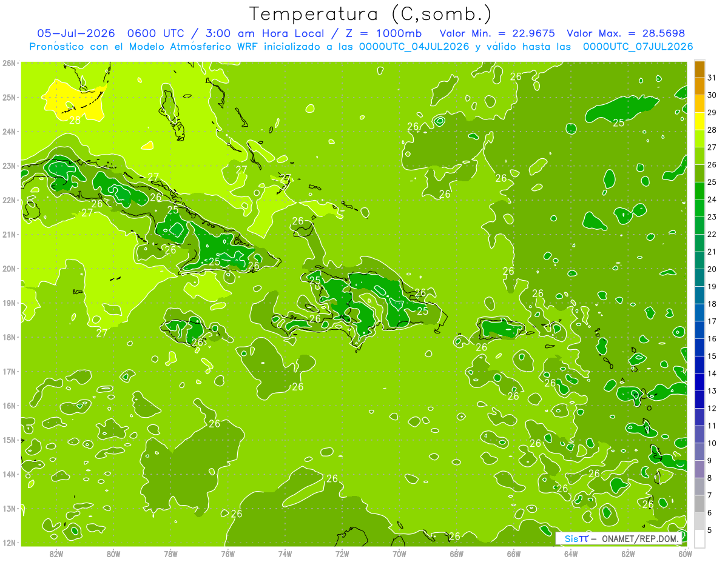Click the "78W" longitude axis label
The width and height of the screenshot is (728, 562).
170,554
